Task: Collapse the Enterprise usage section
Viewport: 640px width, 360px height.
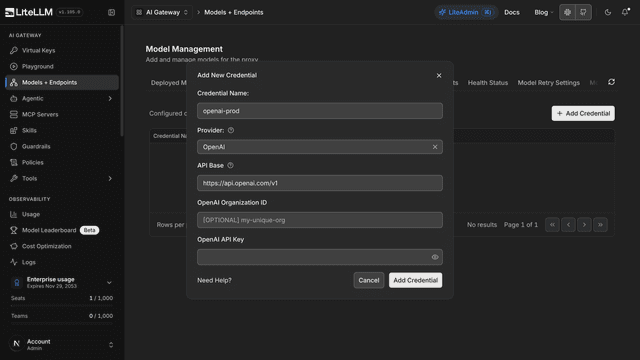Action: [109, 282]
